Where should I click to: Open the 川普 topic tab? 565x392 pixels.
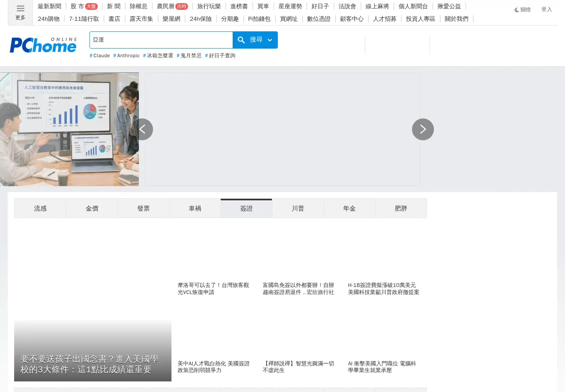pyautogui.click(x=298, y=208)
